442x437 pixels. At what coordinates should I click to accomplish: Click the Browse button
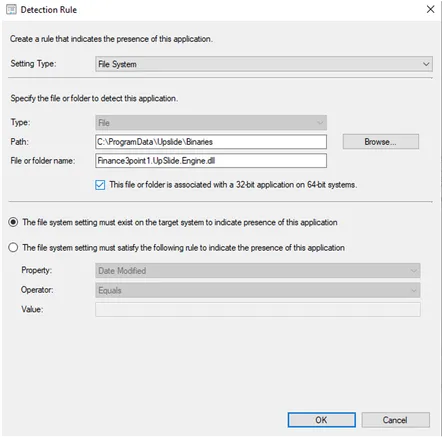point(381,142)
